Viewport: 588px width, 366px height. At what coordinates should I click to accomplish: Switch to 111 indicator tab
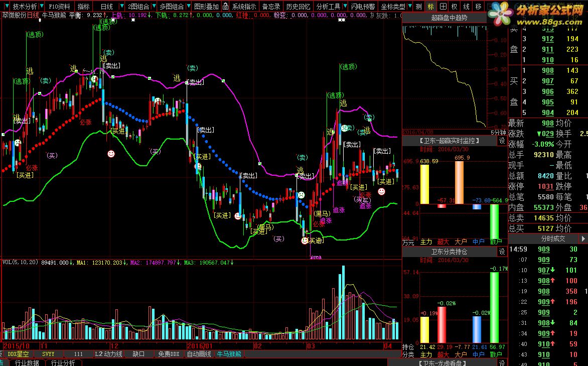78,354
